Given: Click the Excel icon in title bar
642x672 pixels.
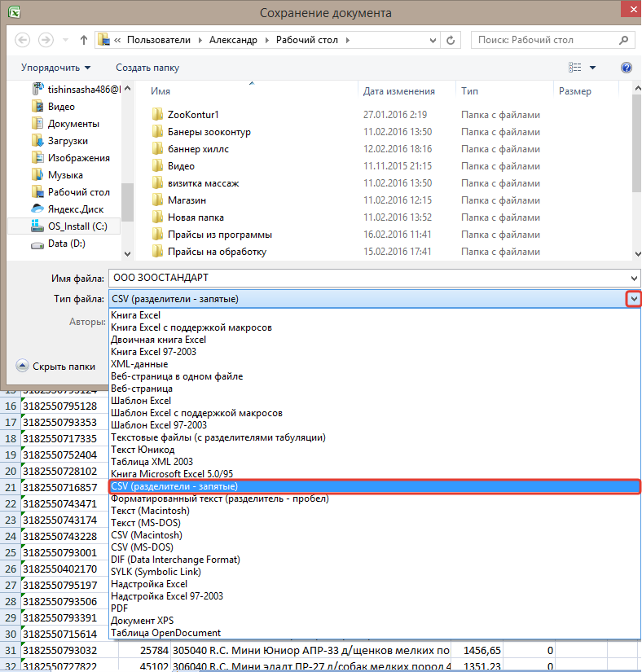Looking at the screenshot, I should point(14,12).
